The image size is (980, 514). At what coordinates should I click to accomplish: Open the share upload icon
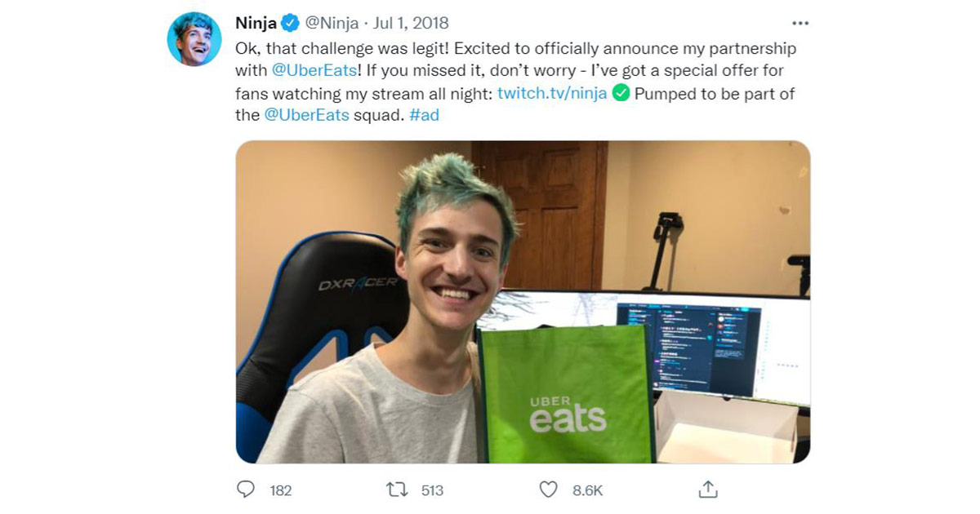708,490
